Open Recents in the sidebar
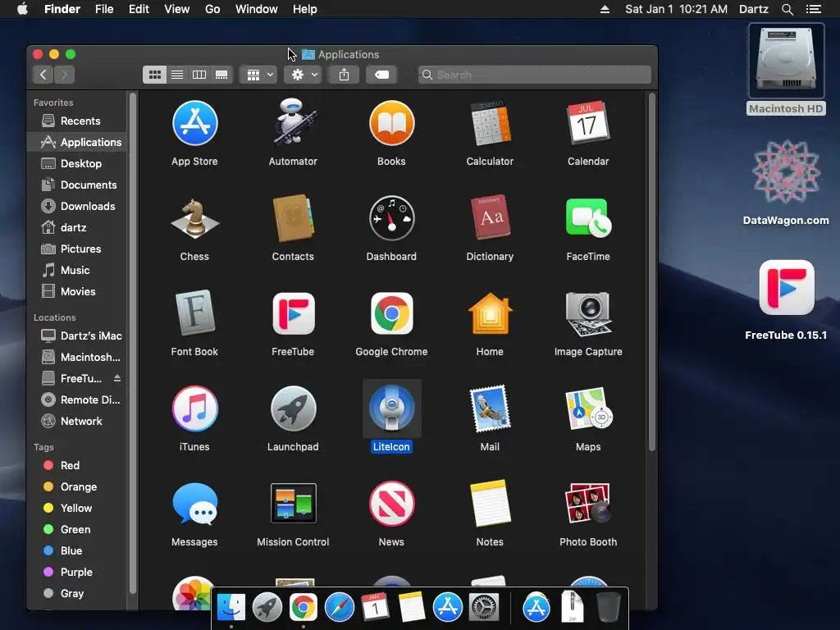 click(x=76, y=121)
